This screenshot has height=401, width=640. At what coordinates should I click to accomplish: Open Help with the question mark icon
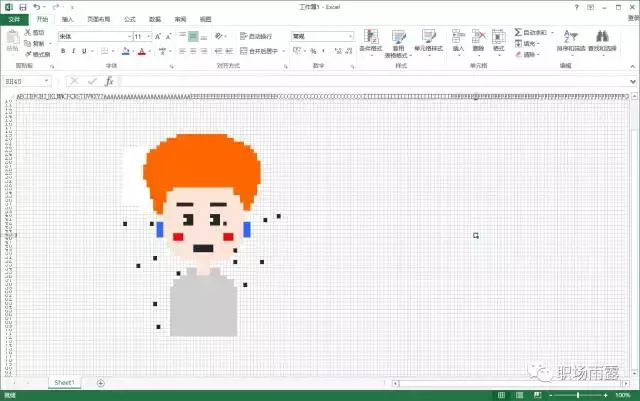tap(576, 7)
